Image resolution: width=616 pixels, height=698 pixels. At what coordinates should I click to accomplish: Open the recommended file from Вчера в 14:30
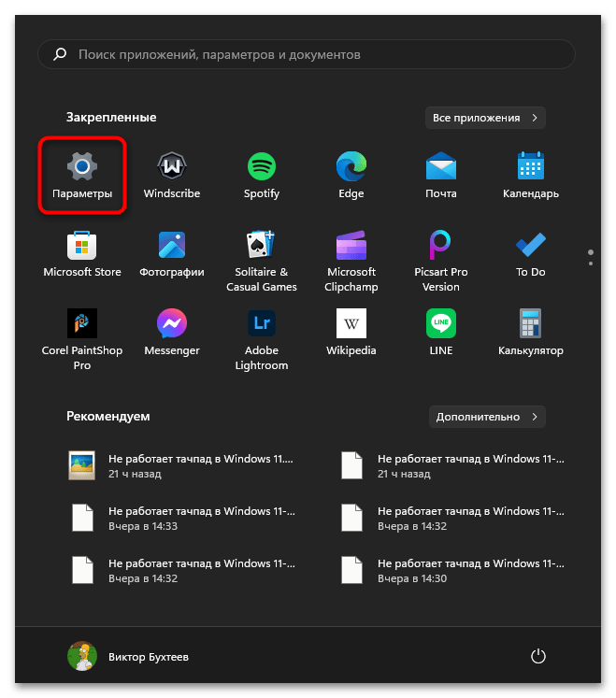452,571
